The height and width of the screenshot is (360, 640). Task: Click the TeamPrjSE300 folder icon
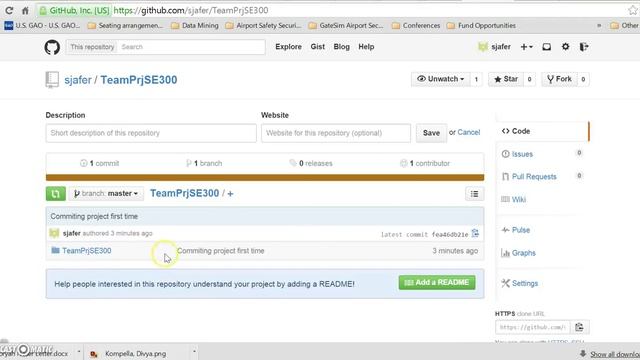click(x=56, y=250)
